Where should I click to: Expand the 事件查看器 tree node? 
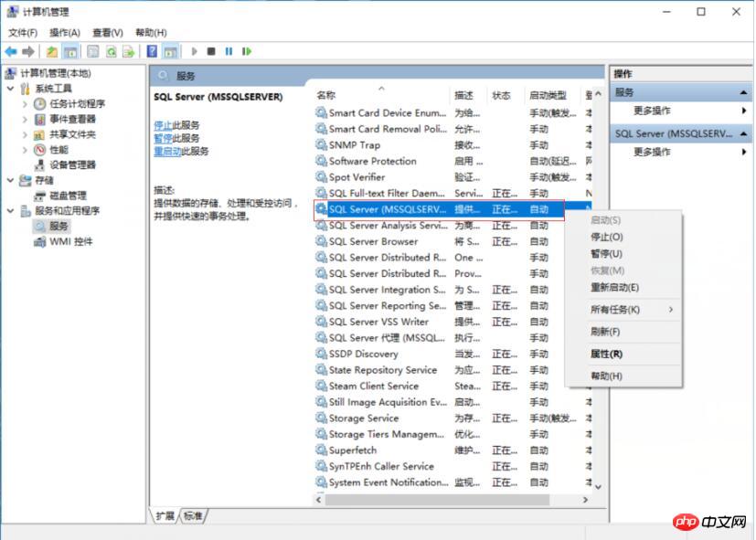point(25,119)
